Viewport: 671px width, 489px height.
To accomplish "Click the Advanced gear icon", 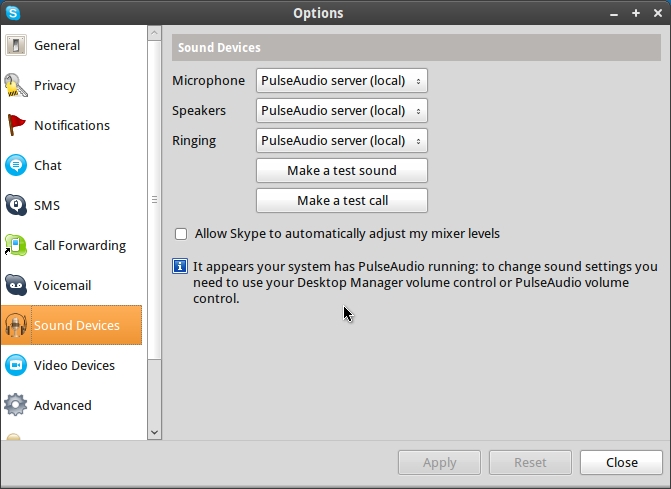I will pos(16,405).
